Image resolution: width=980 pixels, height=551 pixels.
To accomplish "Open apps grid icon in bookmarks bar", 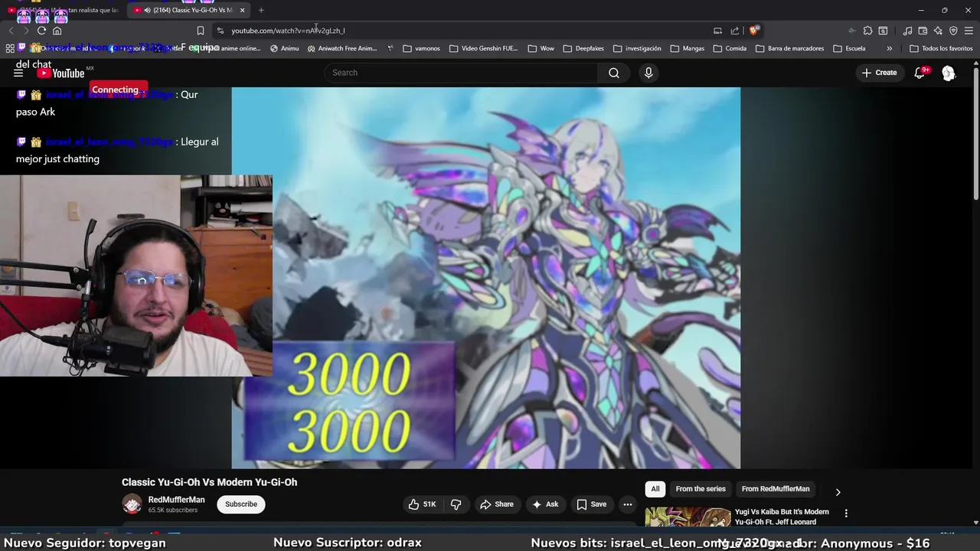I will pos(10,48).
